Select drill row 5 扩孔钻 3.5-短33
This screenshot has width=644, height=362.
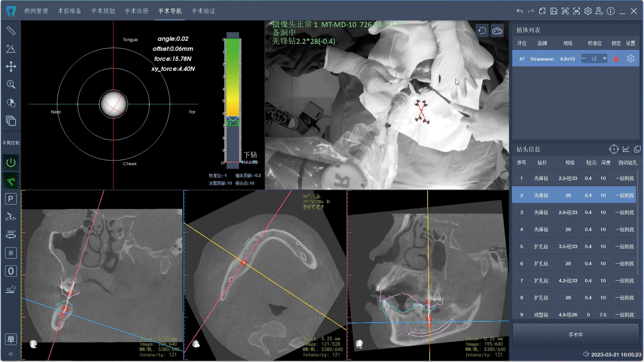click(574, 246)
